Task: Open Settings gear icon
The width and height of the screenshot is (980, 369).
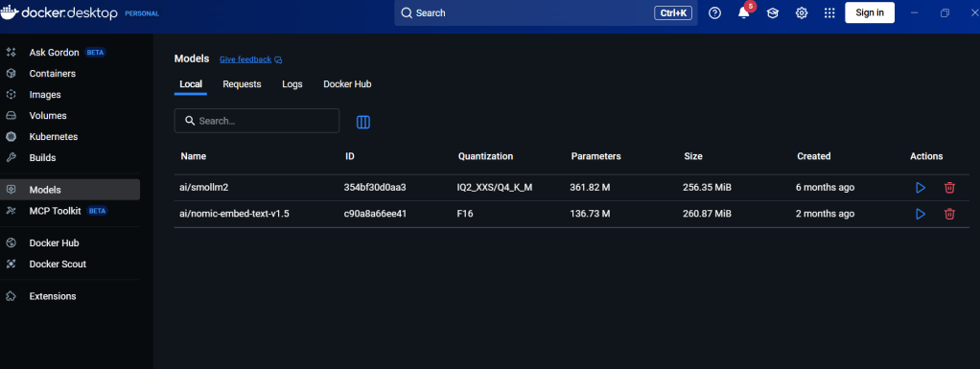Action: coord(802,13)
